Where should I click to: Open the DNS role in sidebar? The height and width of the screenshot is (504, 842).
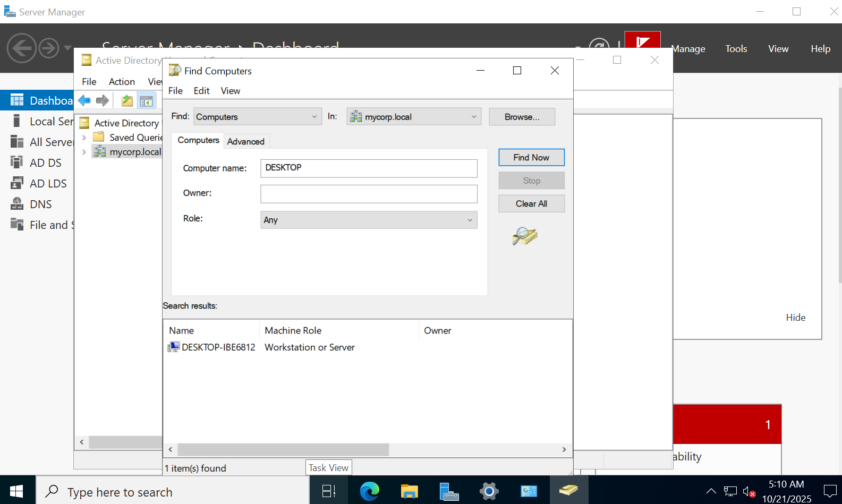click(40, 204)
